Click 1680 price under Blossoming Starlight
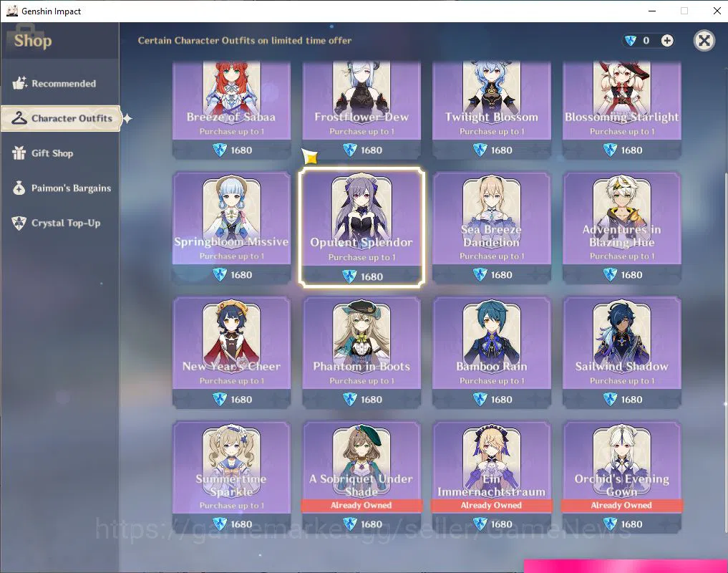Image resolution: width=728 pixels, height=573 pixels. pos(631,150)
